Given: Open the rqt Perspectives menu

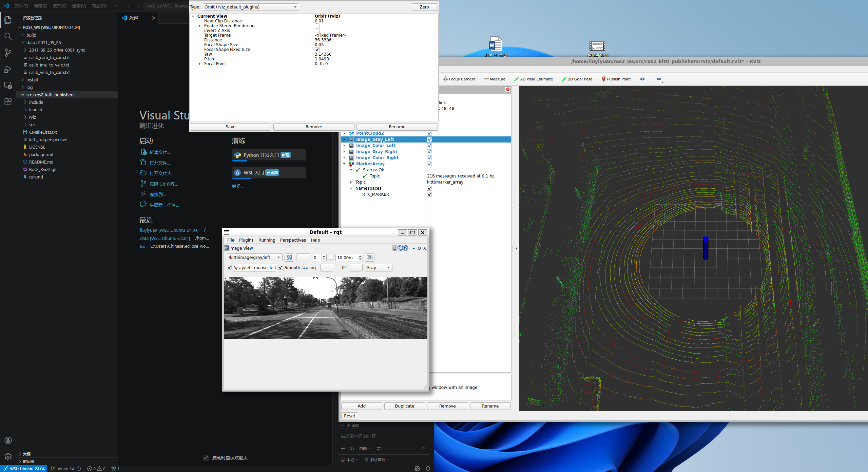Looking at the screenshot, I should pyautogui.click(x=293, y=240).
